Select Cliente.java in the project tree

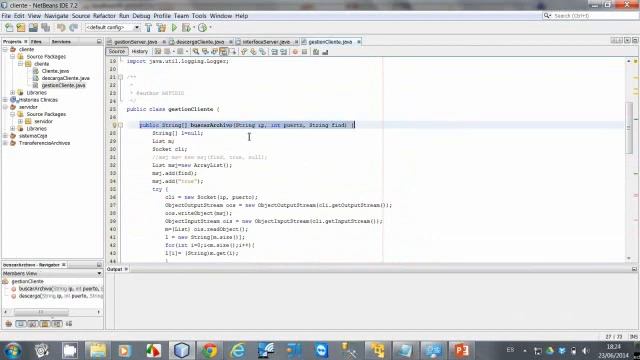tap(55, 71)
